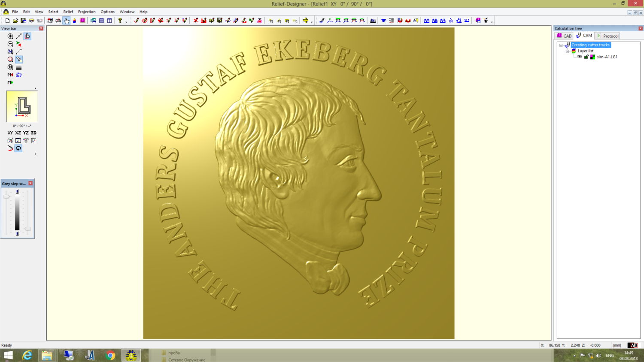Screen dimensions: 644x362
Task: Open the Options menu
Action: click(108, 12)
